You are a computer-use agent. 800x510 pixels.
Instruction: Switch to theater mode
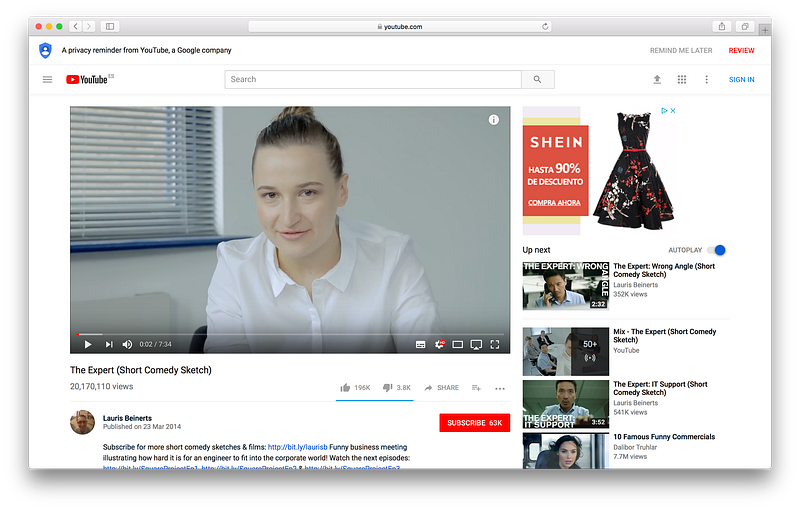[458, 345]
